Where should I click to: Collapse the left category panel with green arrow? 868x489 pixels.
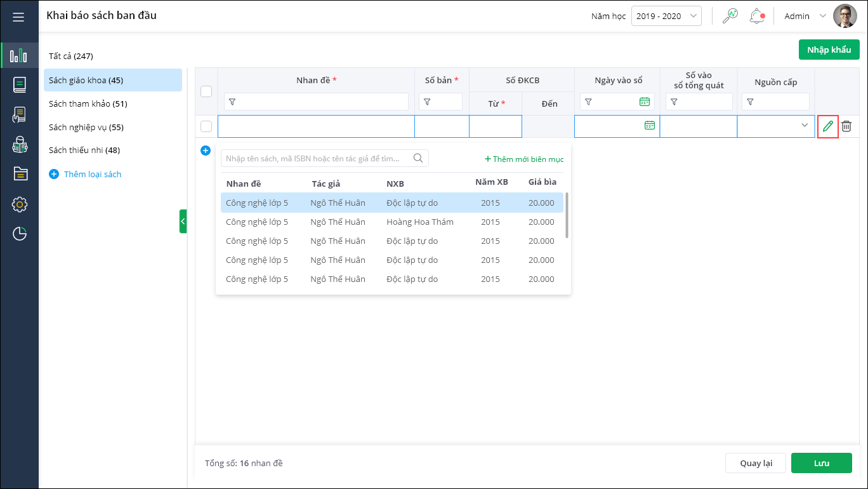183,221
